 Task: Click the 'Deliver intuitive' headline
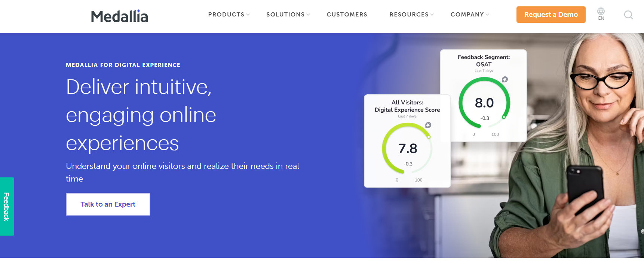[x=141, y=115]
